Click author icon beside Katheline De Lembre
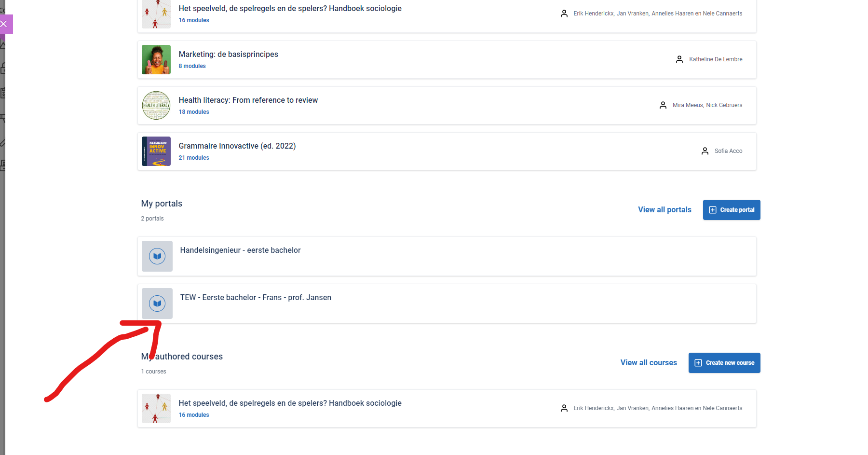Screen dimensions: 868x455 coord(679,59)
